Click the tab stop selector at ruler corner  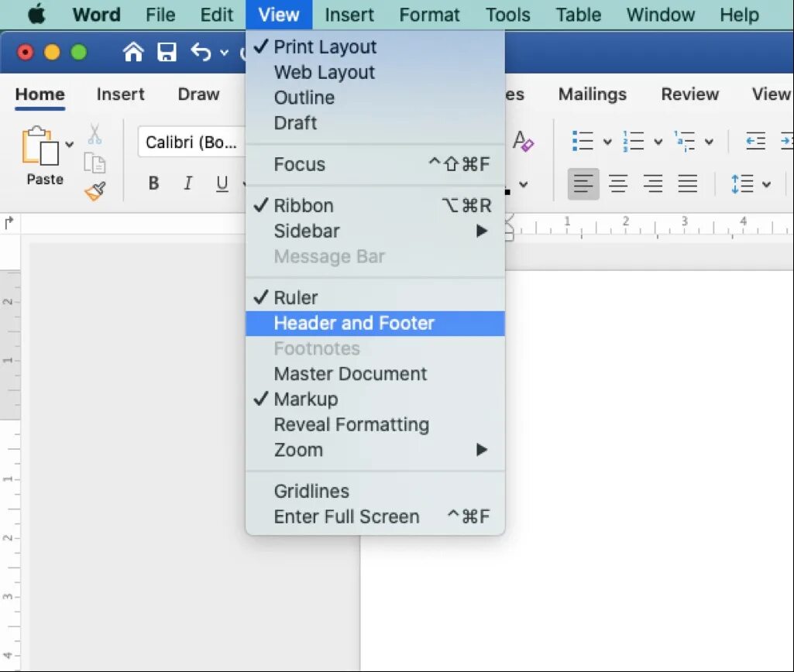pyautogui.click(x=9, y=223)
